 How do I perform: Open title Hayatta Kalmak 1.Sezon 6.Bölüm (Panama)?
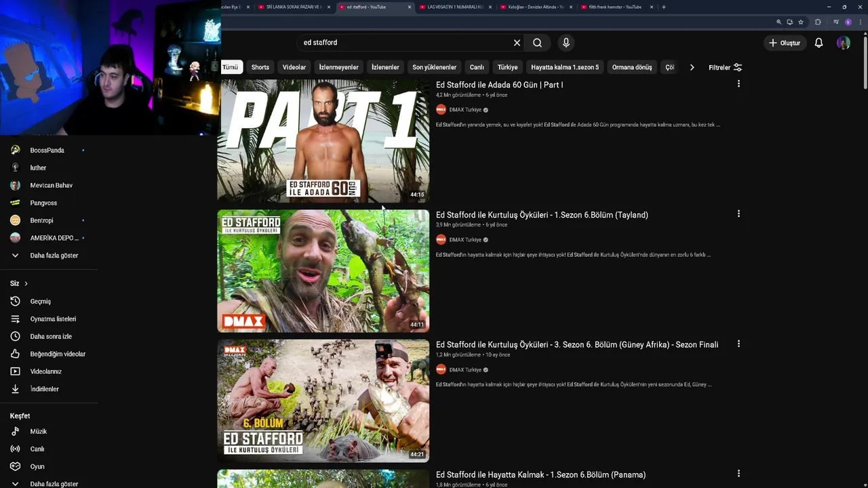(540, 474)
